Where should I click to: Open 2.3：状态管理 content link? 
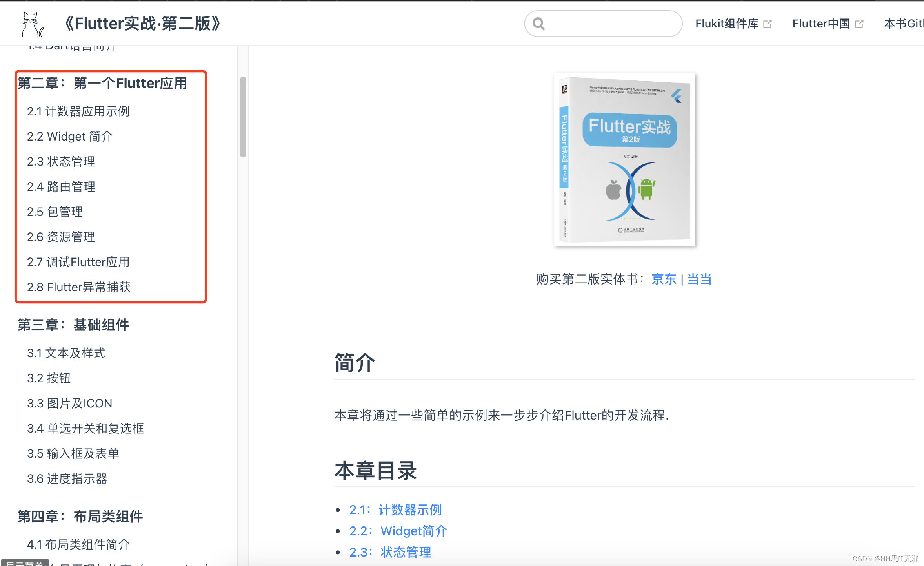(x=390, y=552)
